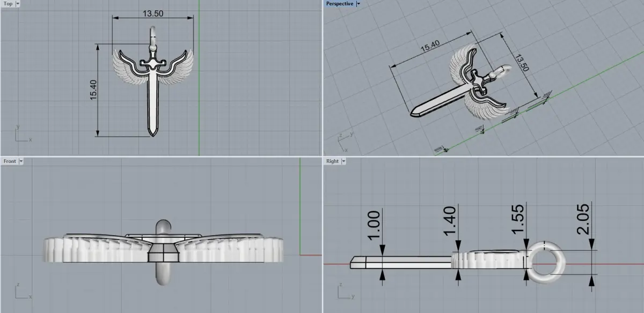The height and width of the screenshot is (313, 644).
Task: Select the 15.40 vertical dimension in Top view
Action: 93,90
